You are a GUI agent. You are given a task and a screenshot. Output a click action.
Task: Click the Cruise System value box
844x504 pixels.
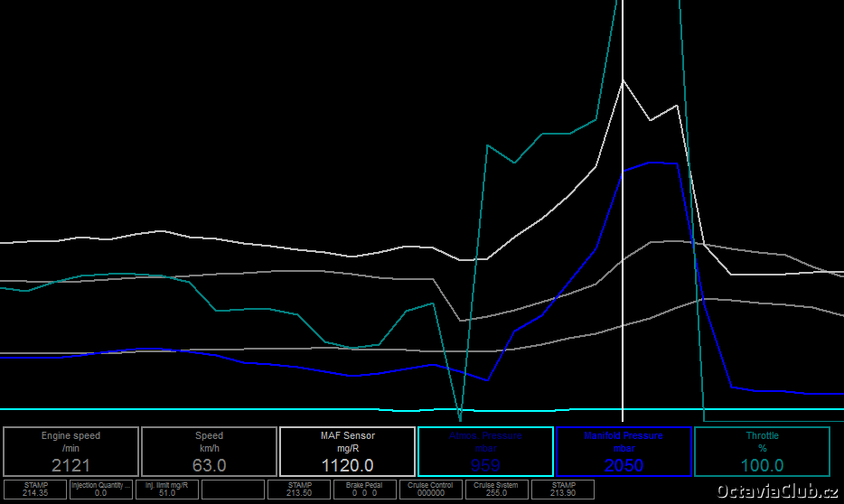pyautogui.click(x=496, y=490)
